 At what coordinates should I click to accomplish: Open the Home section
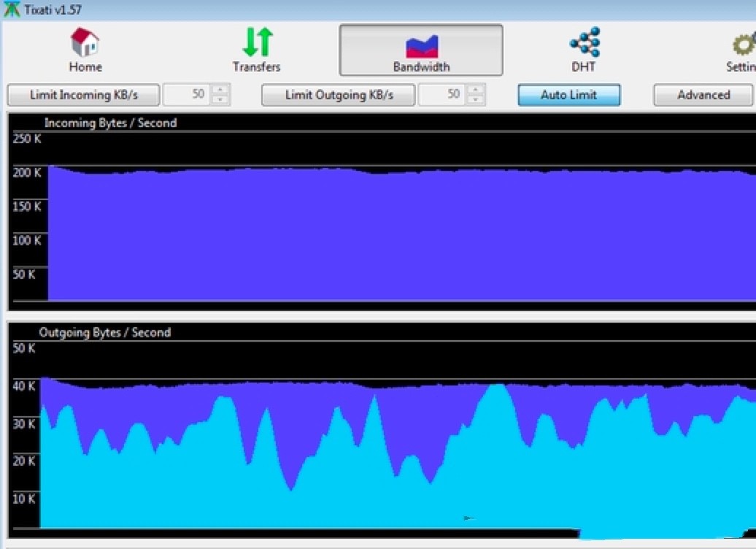coord(85,50)
